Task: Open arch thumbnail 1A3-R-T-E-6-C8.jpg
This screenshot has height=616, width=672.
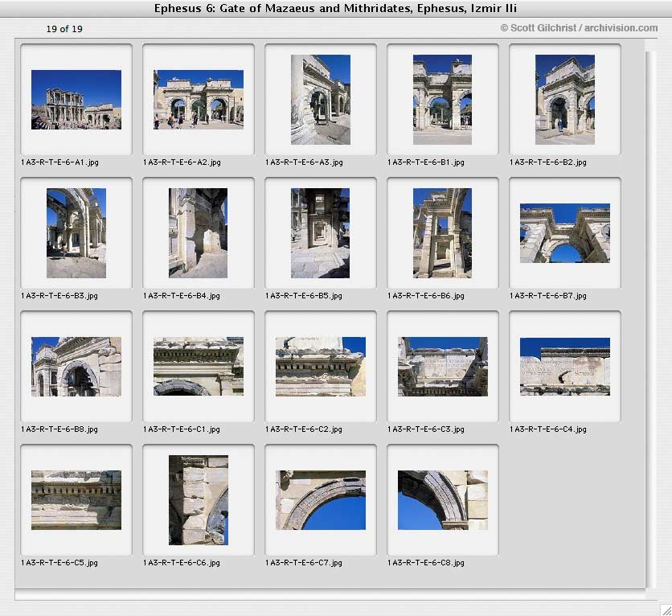Action: point(443,500)
